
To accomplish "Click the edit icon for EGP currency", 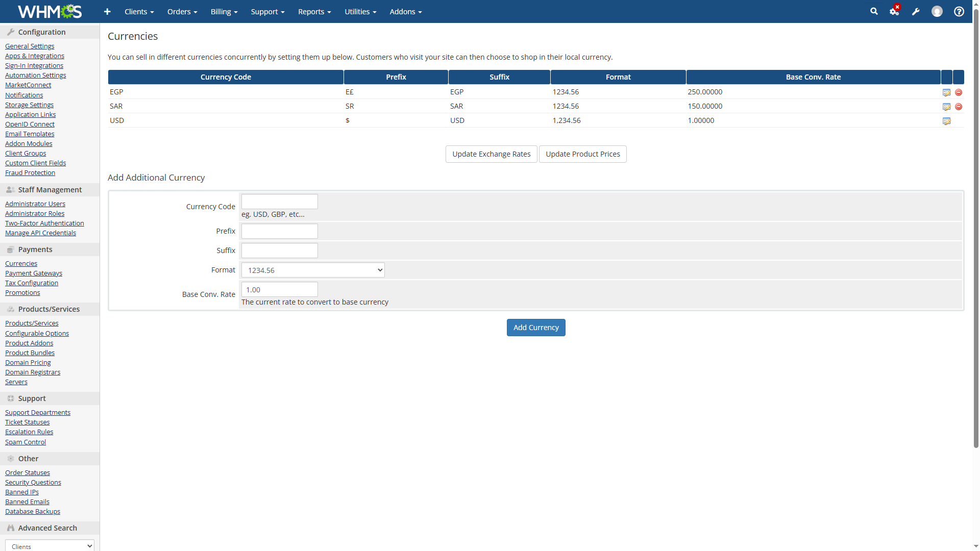I will (x=946, y=92).
